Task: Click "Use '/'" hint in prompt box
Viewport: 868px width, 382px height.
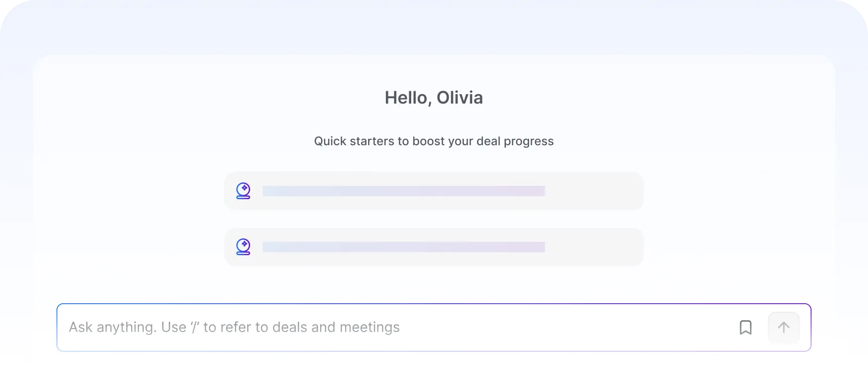Action: tap(180, 327)
